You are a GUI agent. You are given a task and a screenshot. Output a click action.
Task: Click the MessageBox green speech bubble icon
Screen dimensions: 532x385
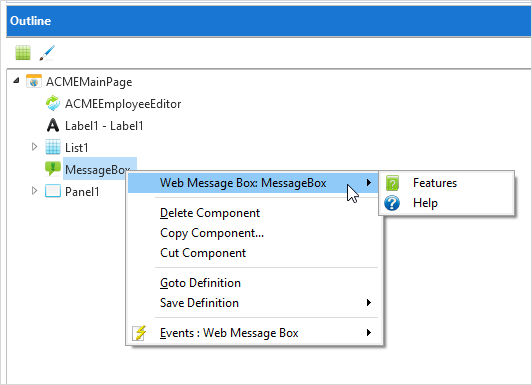[53, 169]
